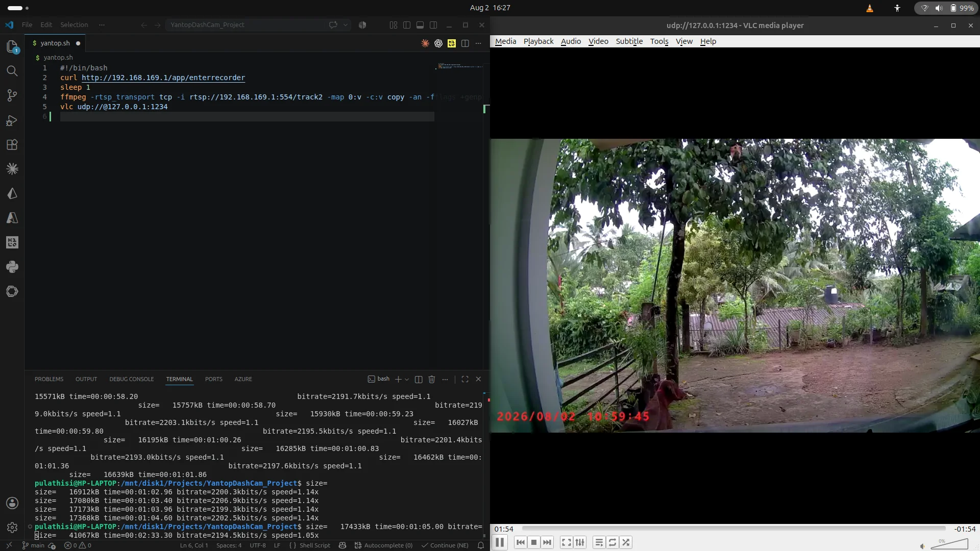
Task: Toggle VLC loop playback mode
Action: (x=612, y=542)
